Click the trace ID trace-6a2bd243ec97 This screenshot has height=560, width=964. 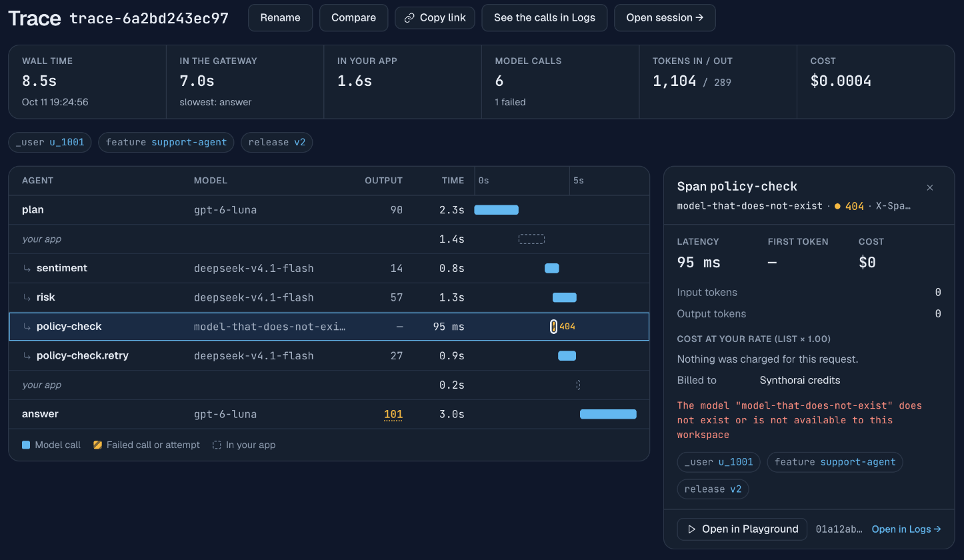point(149,19)
